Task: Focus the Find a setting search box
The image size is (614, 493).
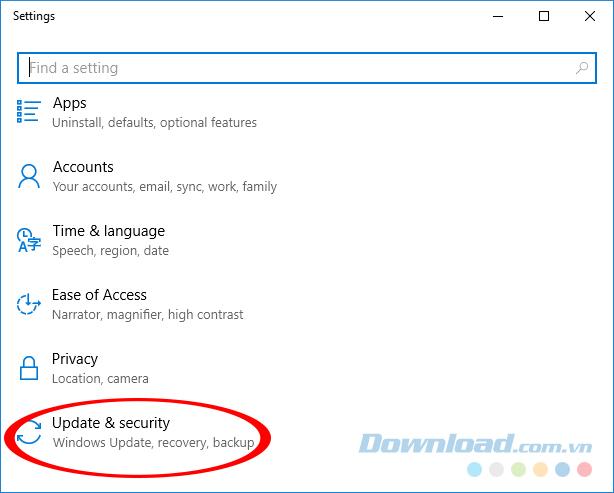Action: (307, 68)
